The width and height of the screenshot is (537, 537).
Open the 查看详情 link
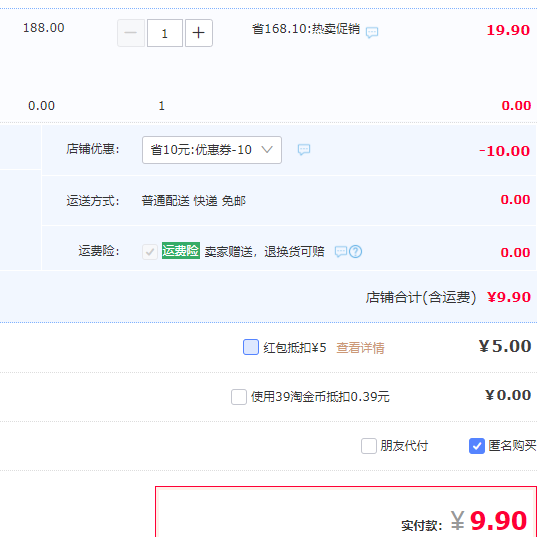coord(360,348)
